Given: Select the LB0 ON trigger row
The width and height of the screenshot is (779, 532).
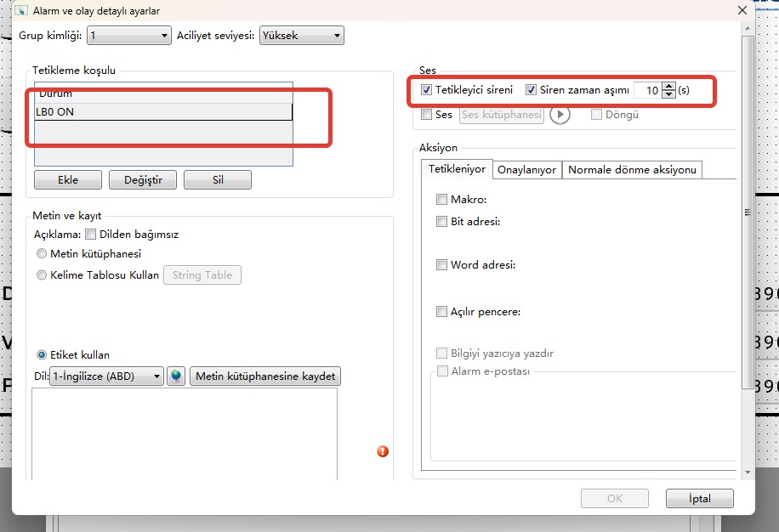Looking at the screenshot, I should point(163,112).
